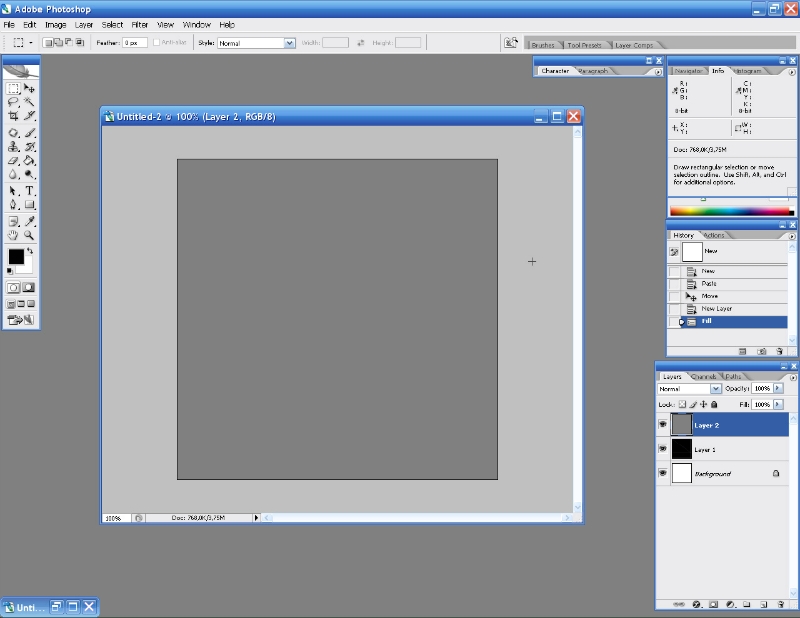Image resolution: width=800 pixels, height=618 pixels.
Task: Open the Style dropdown in options bar
Action: pos(290,43)
